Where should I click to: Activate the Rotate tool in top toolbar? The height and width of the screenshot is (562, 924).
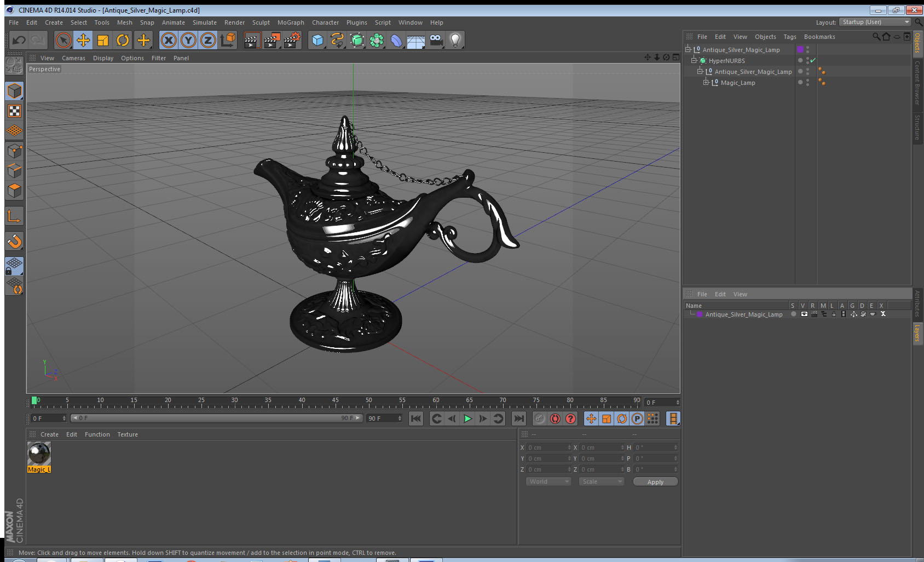123,40
